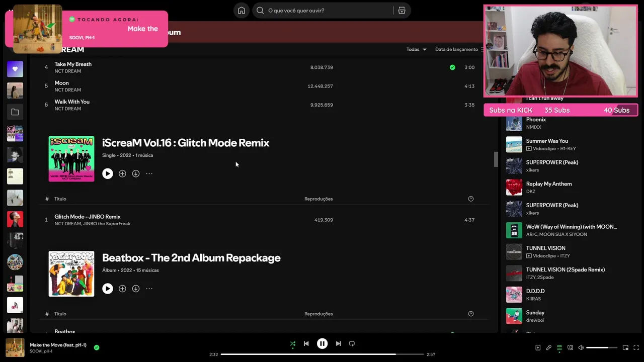Select track 'Moon' by NCT DREAM
The width and height of the screenshot is (644, 362).
pyautogui.click(x=61, y=83)
